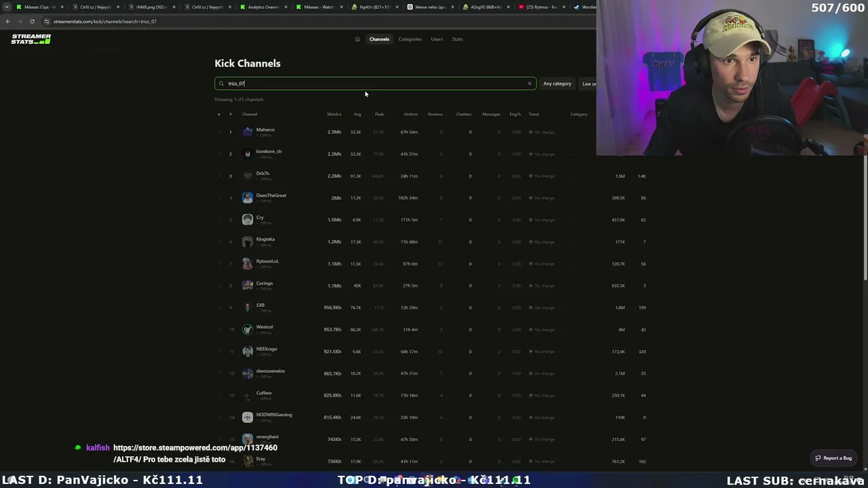Click the page vertical scrollbar
868x488 pixels.
[x=865, y=217]
